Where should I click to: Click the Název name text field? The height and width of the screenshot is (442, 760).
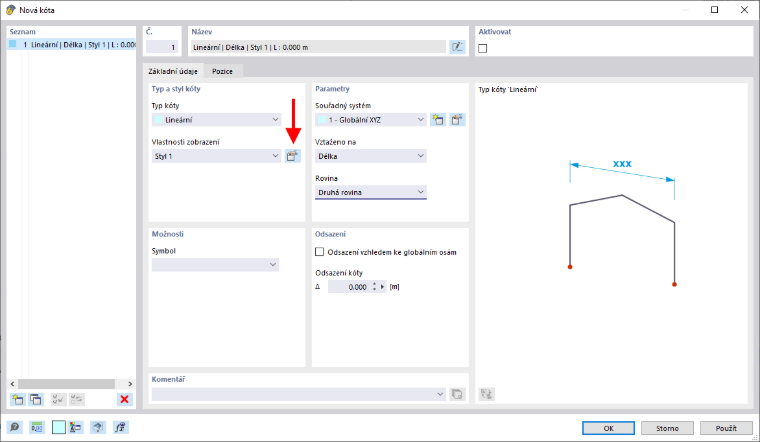[318, 47]
